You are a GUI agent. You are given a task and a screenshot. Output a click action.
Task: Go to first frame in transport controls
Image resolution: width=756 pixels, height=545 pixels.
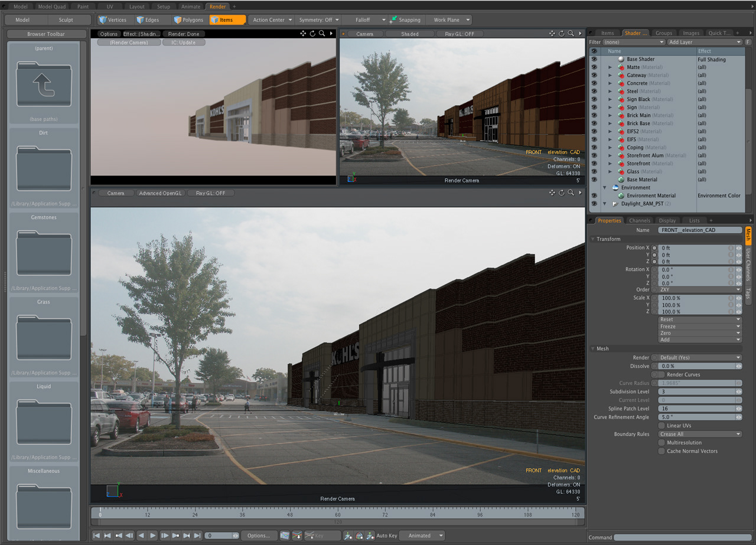coord(96,536)
